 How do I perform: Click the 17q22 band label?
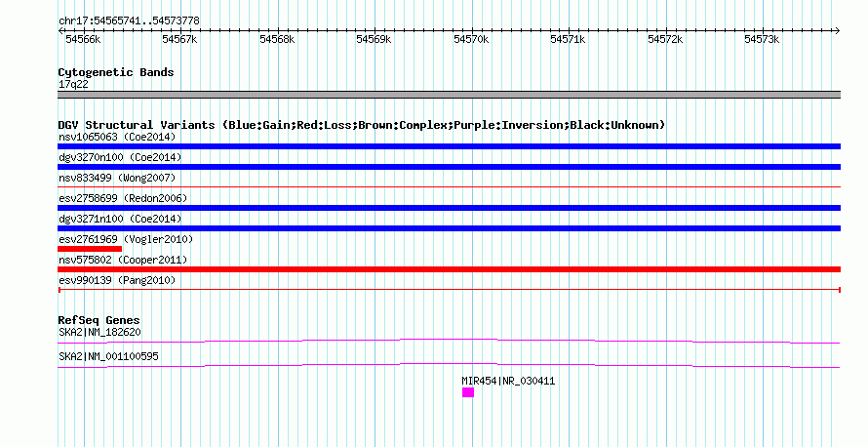click(73, 84)
